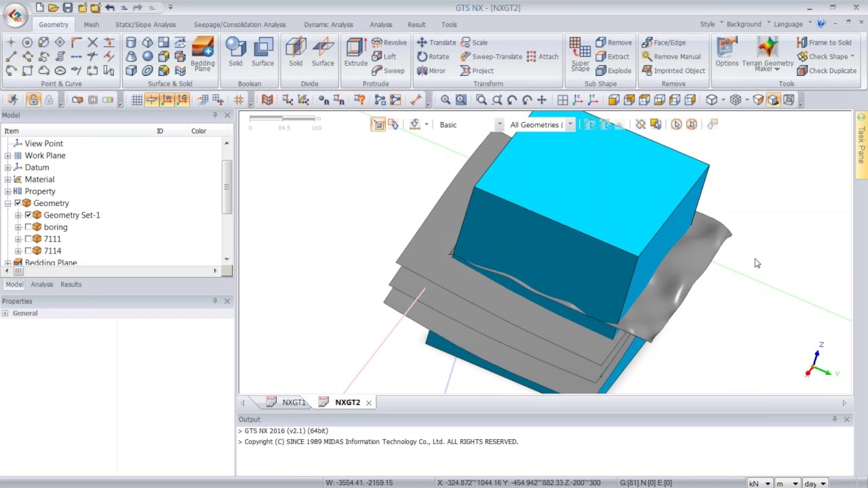Choose the Sweep tool
The height and width of the screenshot is (488, 868).
point(388,70)
